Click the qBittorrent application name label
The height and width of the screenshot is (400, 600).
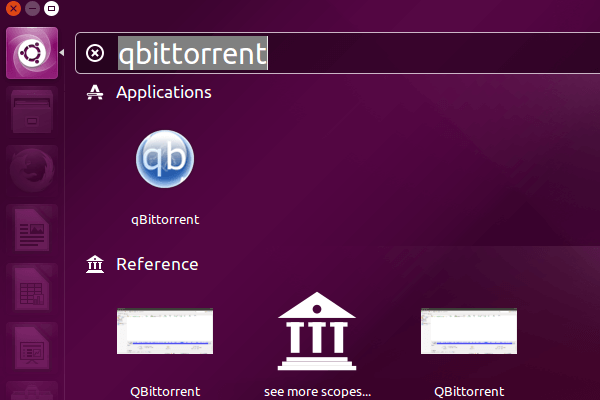[165, 219]
